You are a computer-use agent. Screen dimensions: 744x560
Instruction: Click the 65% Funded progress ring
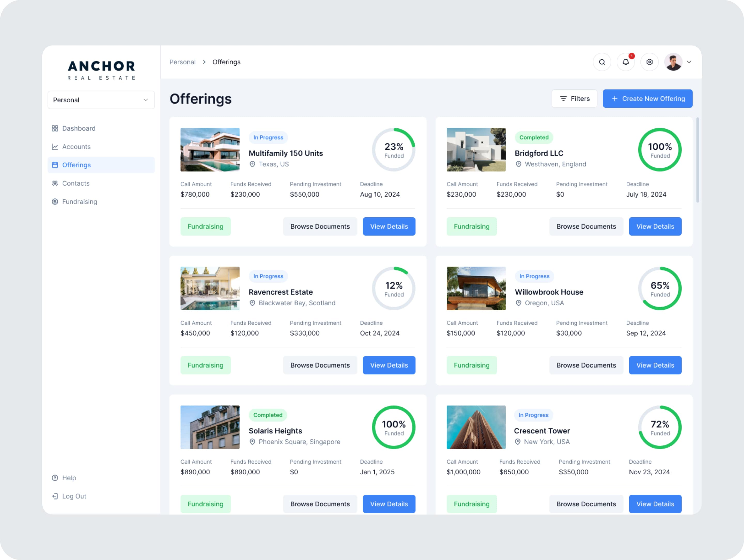[x=660, y=288]
